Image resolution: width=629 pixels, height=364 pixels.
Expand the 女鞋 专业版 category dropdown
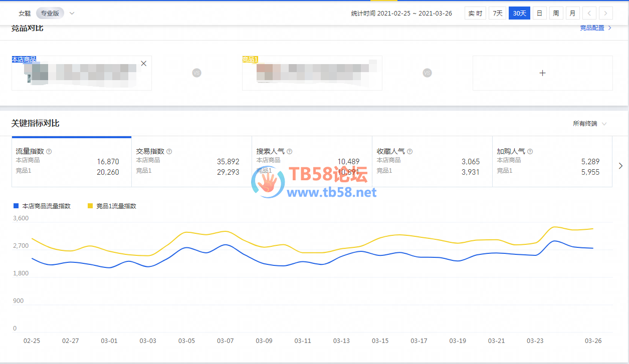tap(72, 14)
